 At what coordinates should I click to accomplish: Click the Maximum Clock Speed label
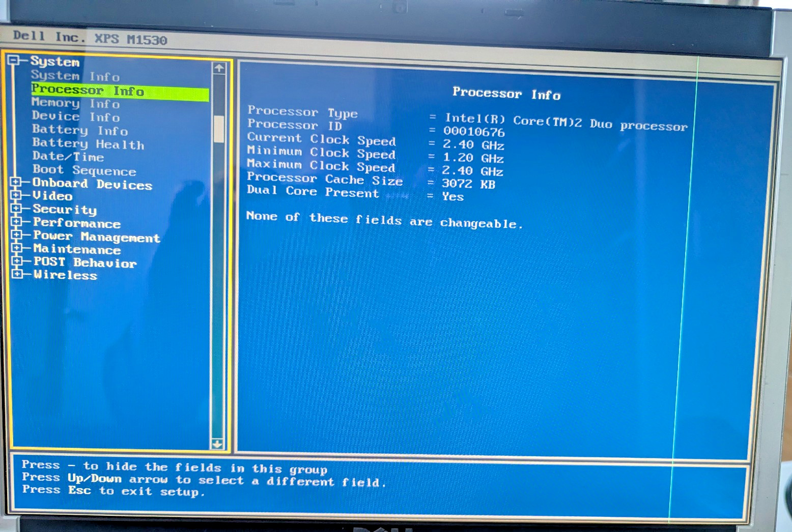(x=321, y=166)
